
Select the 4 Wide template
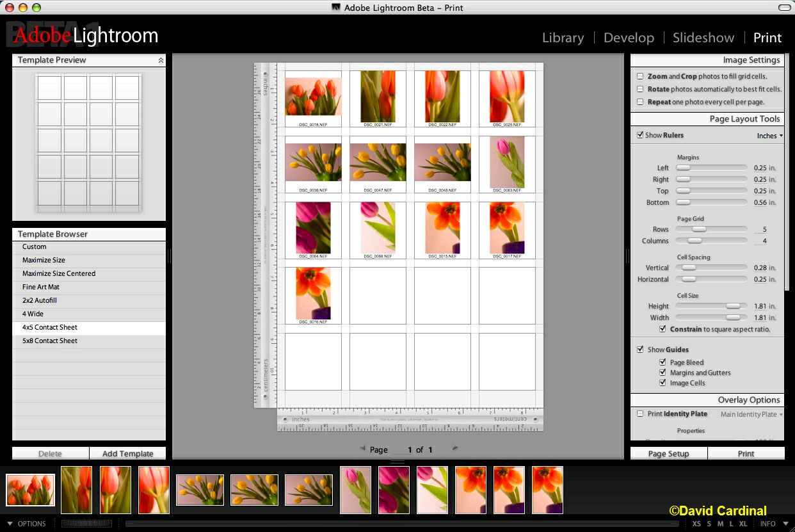(x=89, y=314)
